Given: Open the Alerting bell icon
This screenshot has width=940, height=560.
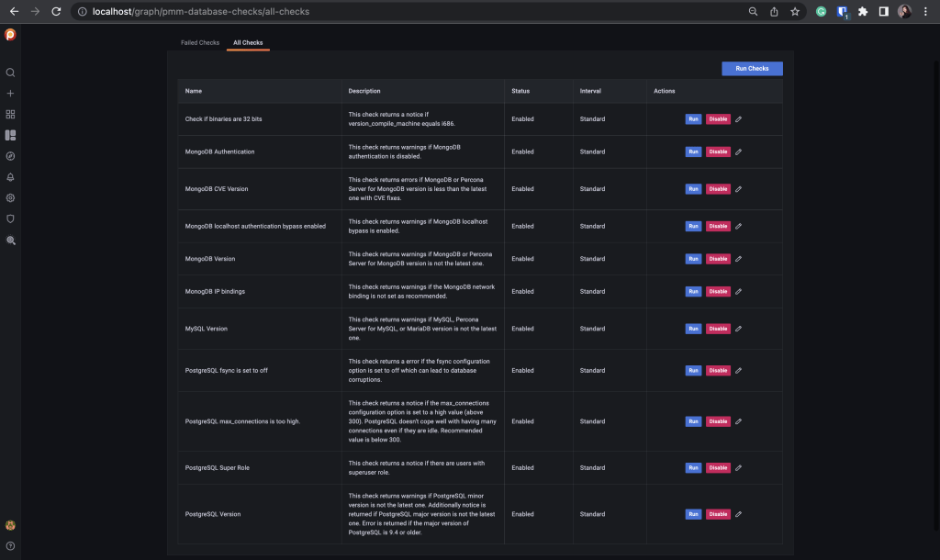Looking at the screenshot, I should (10, 177).
